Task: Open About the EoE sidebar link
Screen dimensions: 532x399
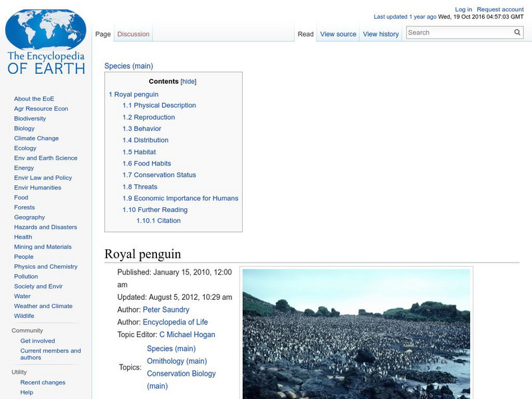Action: [x=34, y=98]
